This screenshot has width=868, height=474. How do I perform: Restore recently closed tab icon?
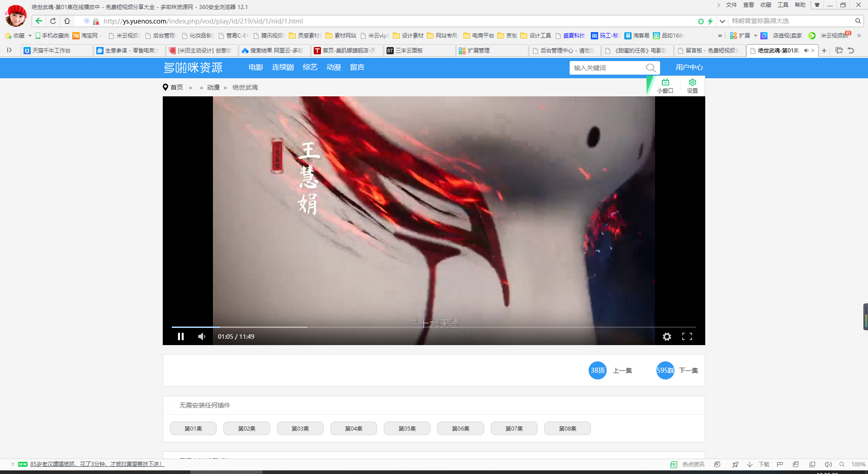tap(851, 51)
